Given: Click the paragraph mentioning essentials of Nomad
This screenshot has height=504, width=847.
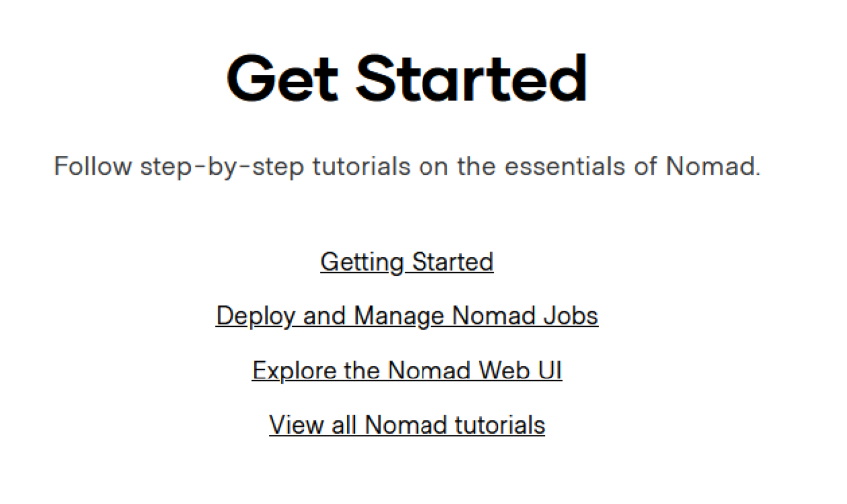Looking at the screenshot, I should tap(407, 166).
